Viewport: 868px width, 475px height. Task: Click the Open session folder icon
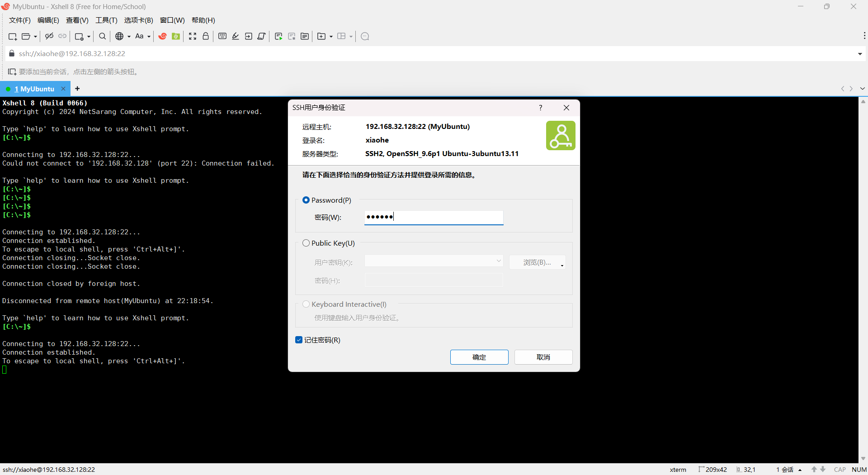tap(26, 36)
